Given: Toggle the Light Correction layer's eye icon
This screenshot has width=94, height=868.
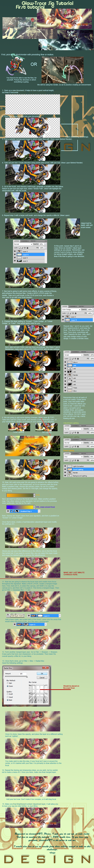Looking at the screenshot, I should [x=65, y=466].
